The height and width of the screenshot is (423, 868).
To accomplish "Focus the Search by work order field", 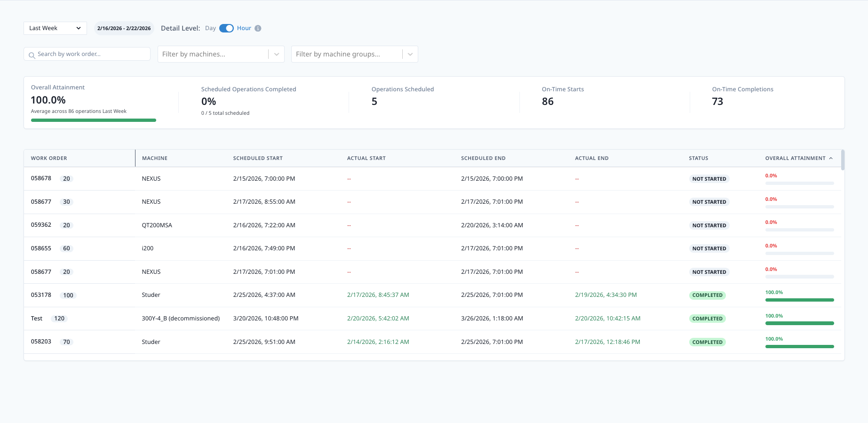I will pos(87,54).
